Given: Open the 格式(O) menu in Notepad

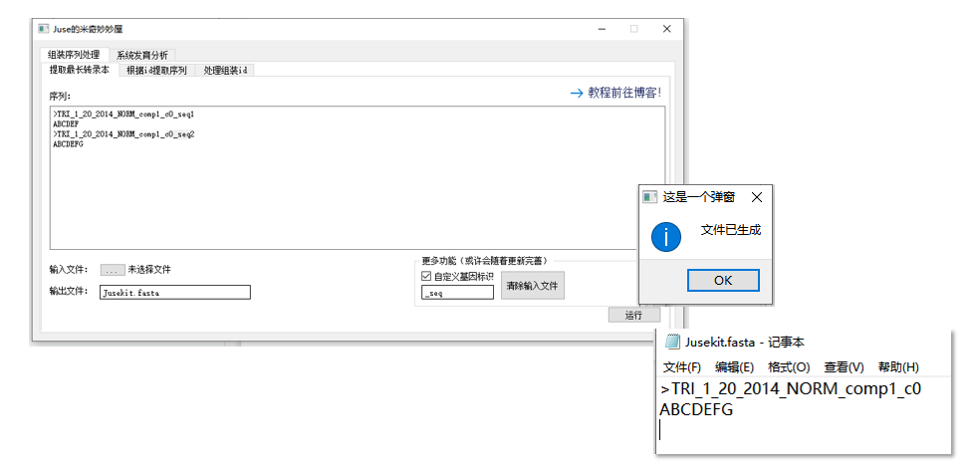Looking at the screenshot, I should click(x=788, y=367).
